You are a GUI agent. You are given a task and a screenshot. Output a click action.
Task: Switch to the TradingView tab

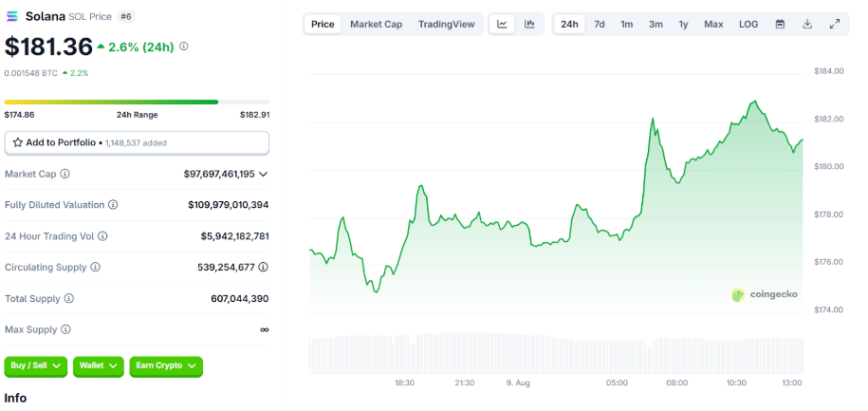click(447, 24)
